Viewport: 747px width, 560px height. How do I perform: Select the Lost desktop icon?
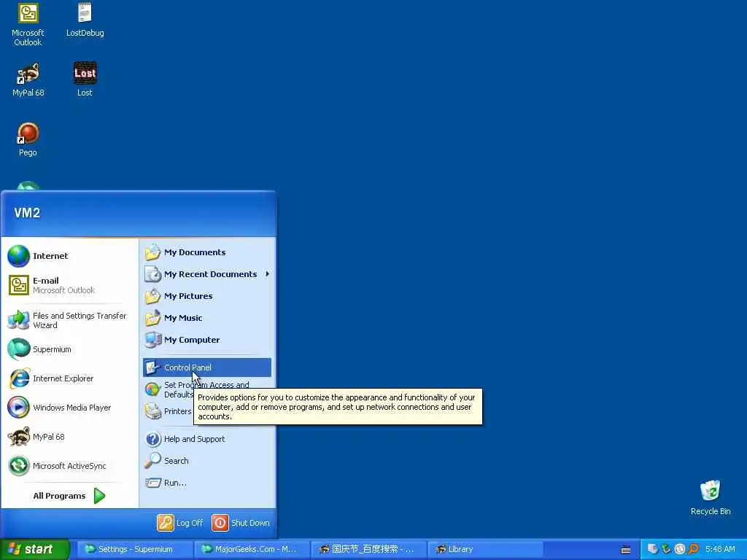[x=85, y=80]
